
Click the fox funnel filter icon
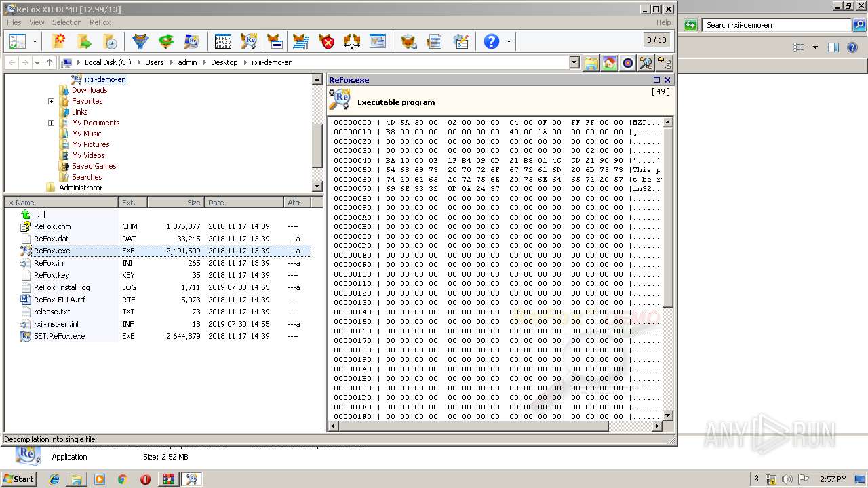[140, 41]
